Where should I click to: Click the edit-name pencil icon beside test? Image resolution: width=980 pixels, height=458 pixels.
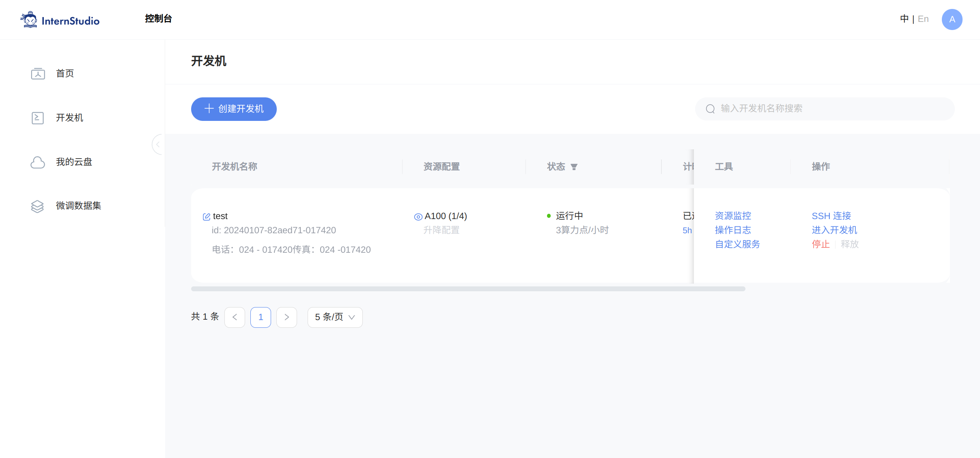tap(207, 217)
